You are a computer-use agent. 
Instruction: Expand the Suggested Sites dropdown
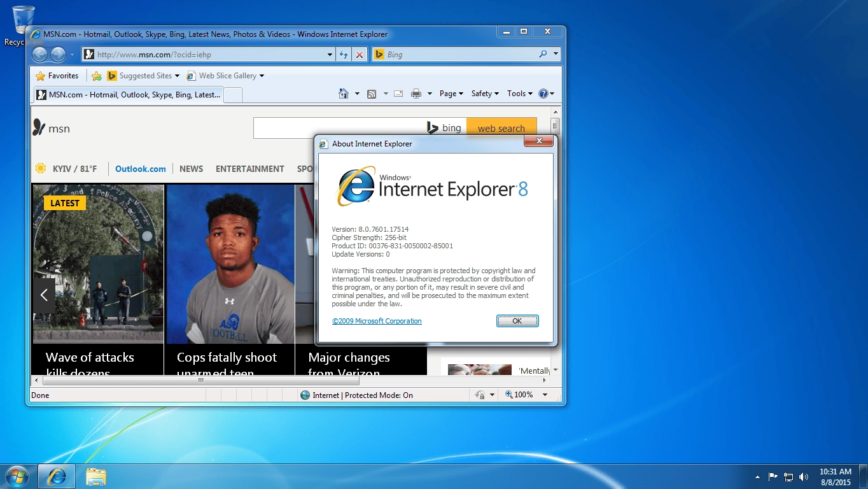point(177,76)
